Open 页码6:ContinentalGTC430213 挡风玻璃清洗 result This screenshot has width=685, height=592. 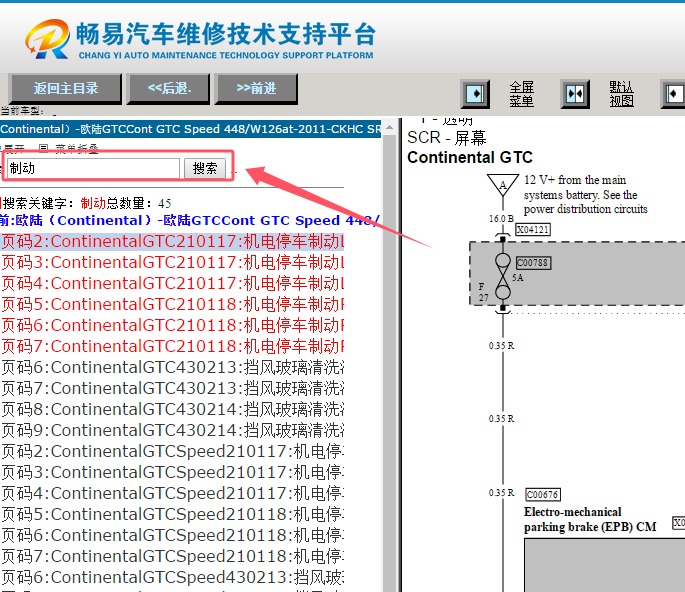coord(173,367)
